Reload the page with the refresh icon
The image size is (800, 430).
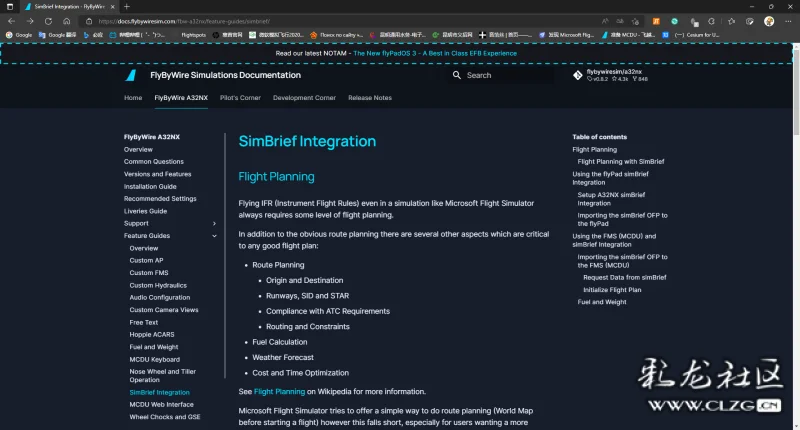coord(48,21)
